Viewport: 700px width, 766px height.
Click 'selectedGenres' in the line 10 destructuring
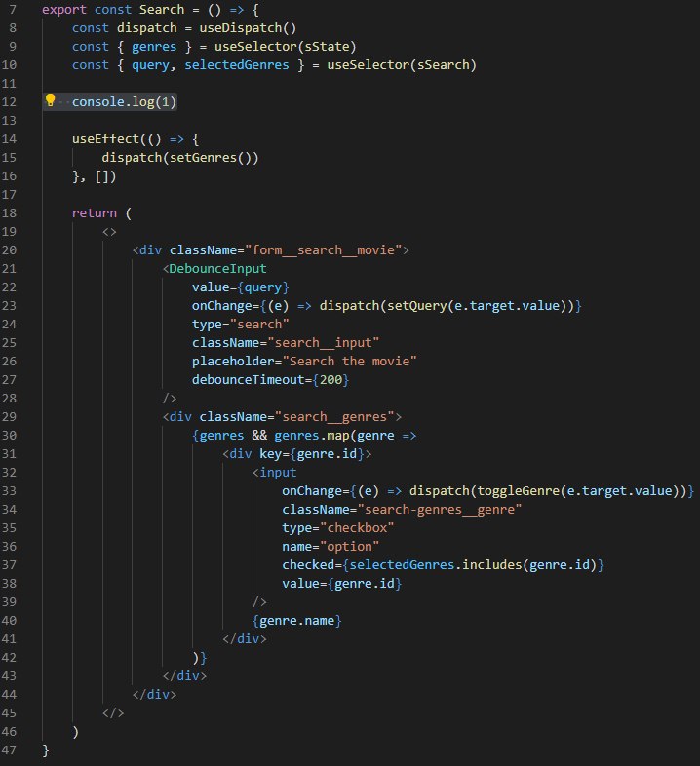click(x=237, y=65)
